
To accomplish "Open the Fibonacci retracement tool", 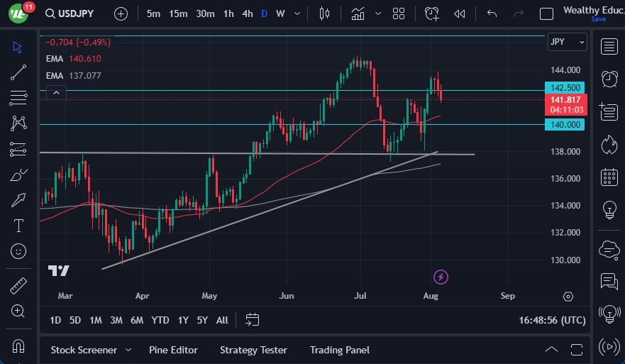I will pyautogui.click(x=18, y=96).
